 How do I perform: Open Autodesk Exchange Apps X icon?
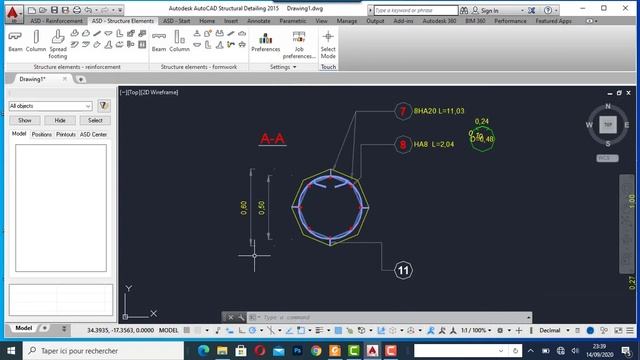(x=531, y=10)
